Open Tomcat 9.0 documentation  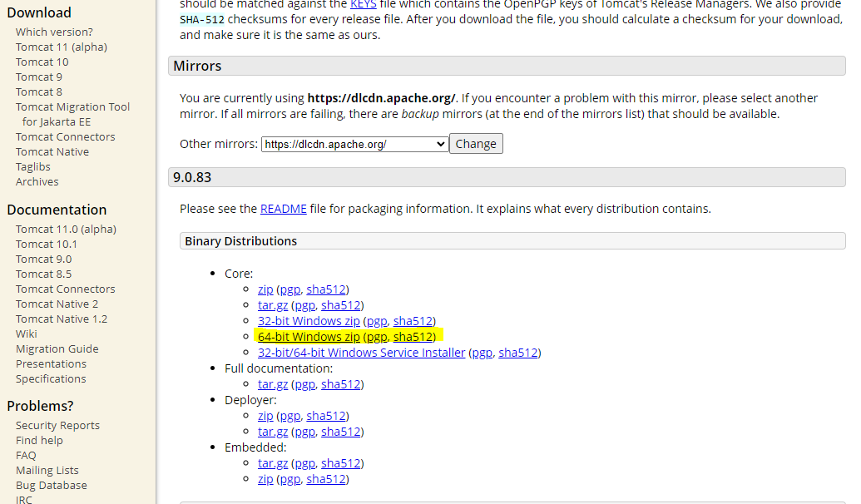click(43, 259)
